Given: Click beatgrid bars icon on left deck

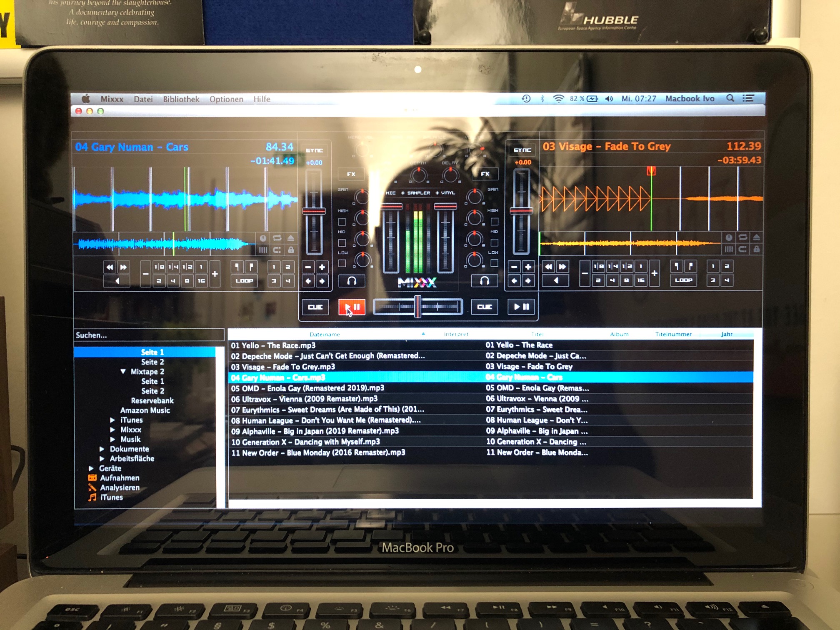Looking at the screenshot, I should point(263,250).
